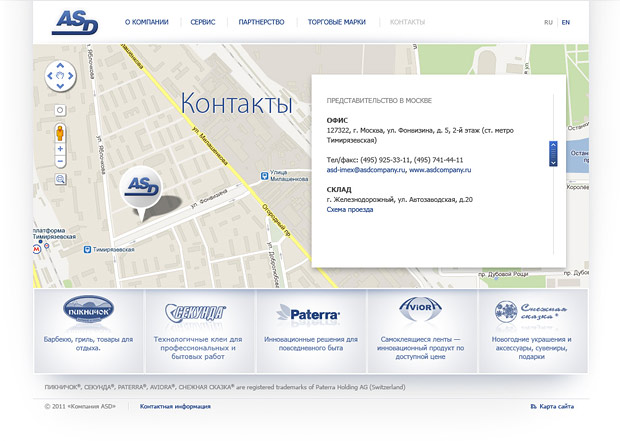Open the Торговые марки menu item
The image size is (620, 441).
point(337,22)
